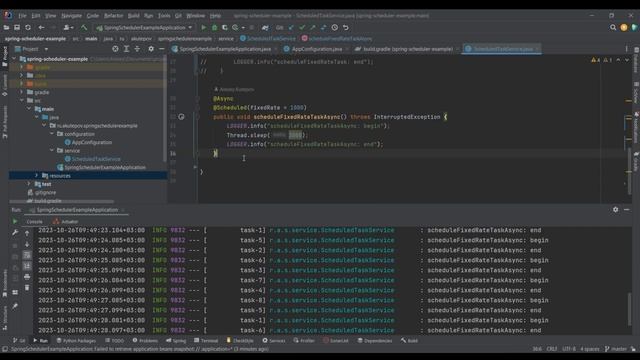
Task: Click the ScheduledTaskService breadcrumb in navigation bar
Action: pos(268,39)
